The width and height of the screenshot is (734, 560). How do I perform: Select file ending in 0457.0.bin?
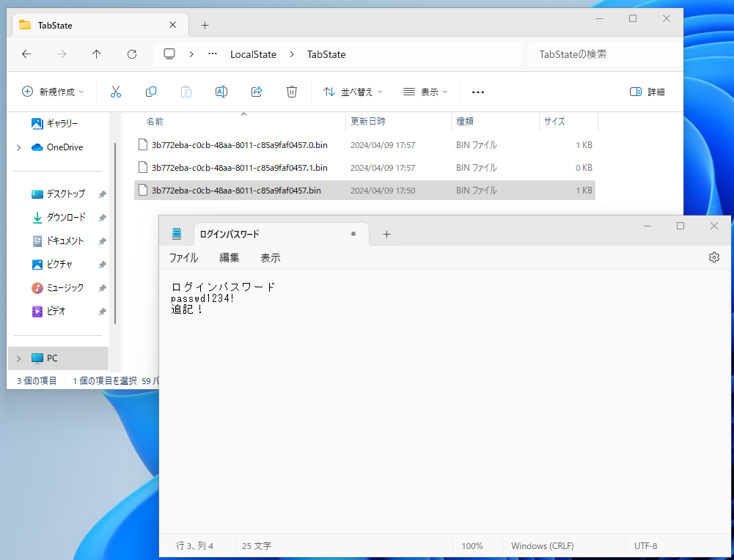click(x=364, y=145)
